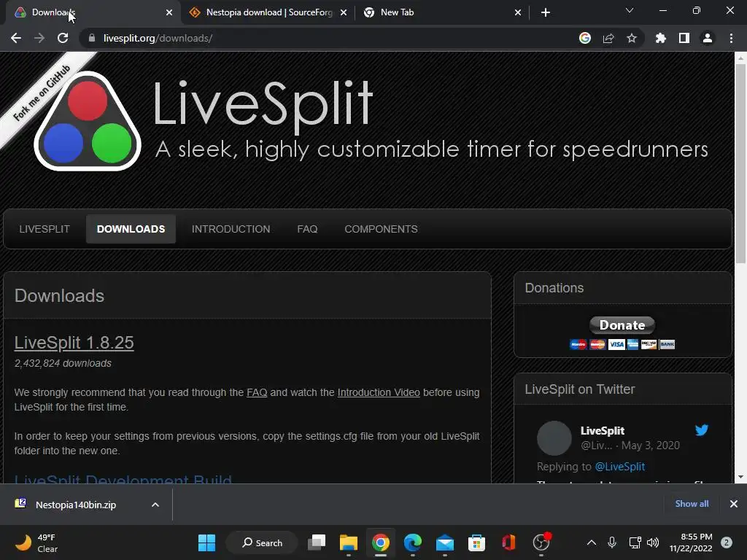Image resolution: width=747 pixels, height=560 pixels.
Task: Open the Fork me on GitHub ribbon
Action: point(42,93)
